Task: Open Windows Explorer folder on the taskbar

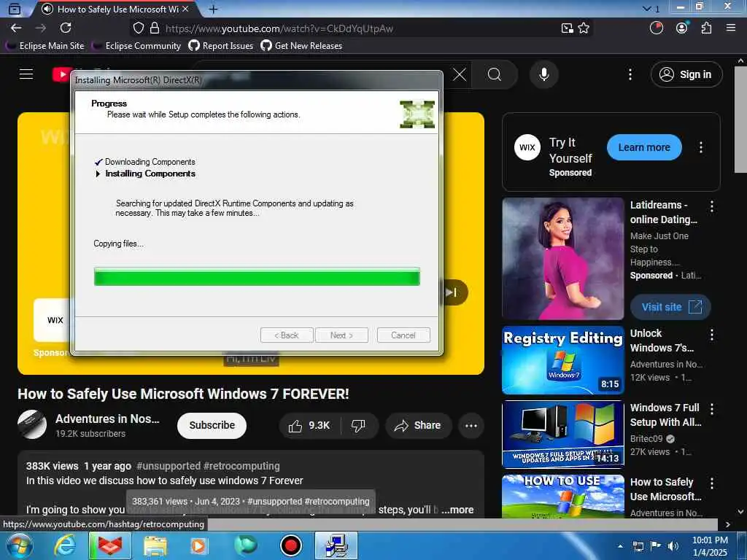Action: tap(155, 545)
